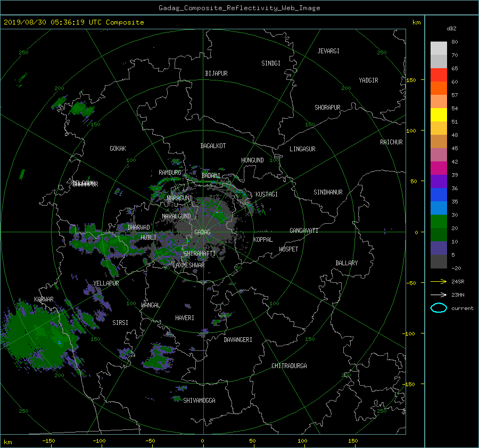
Task: Click the -150 value on bottom km axis
Action: tap(48, 441)
